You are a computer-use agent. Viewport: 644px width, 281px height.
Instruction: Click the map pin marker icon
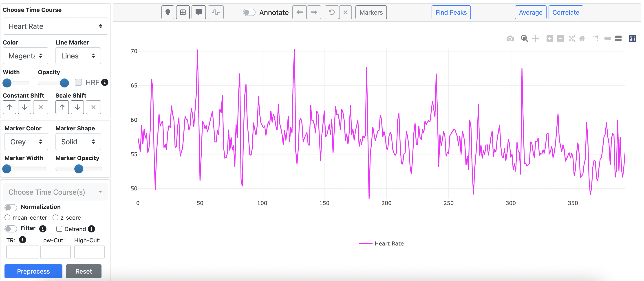tap(168, 12)
